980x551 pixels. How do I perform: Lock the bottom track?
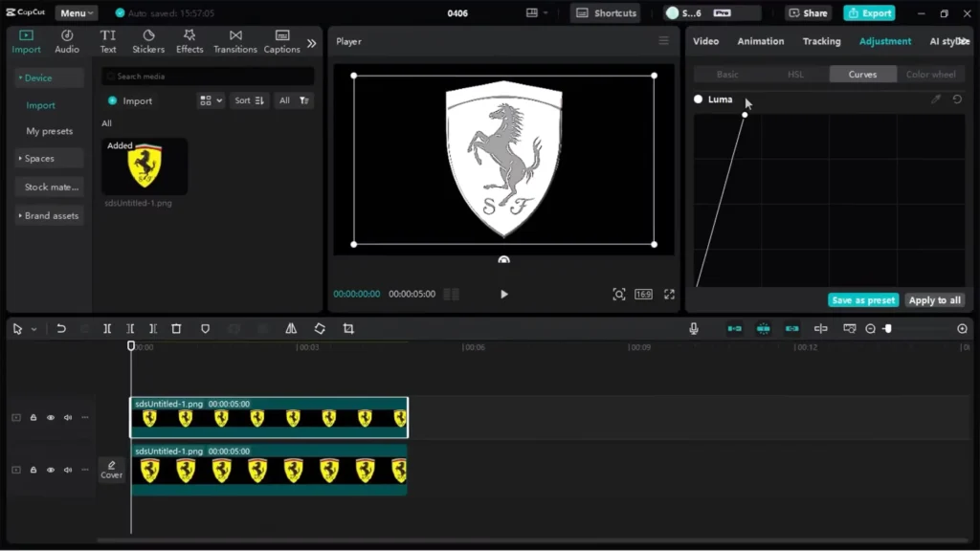33,470
